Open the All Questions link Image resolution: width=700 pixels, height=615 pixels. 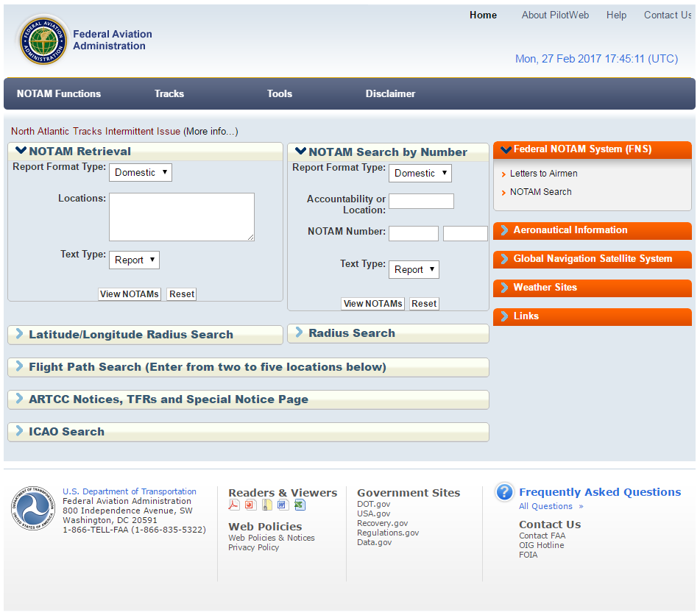tap(551, 506)
